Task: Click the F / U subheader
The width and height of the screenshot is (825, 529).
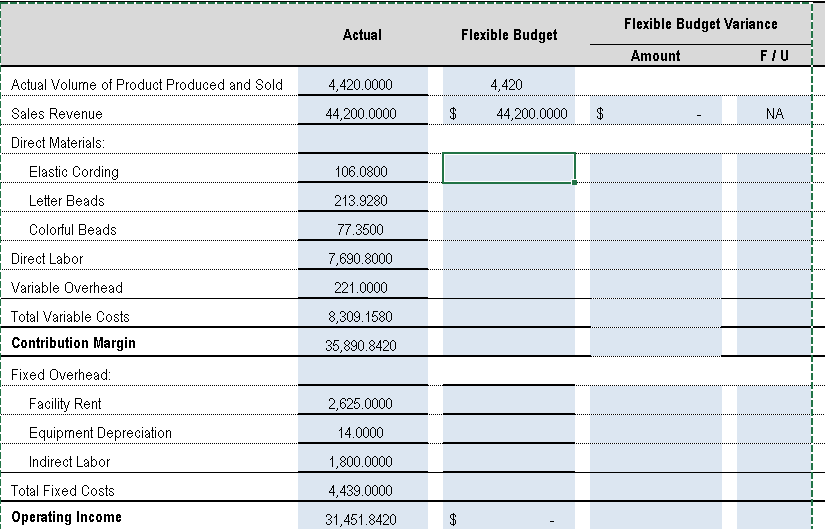Action: [x=774, y=55]
